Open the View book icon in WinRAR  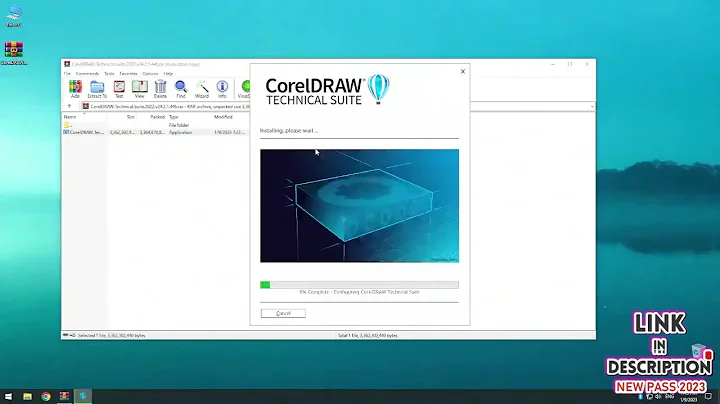coord(140,89)
